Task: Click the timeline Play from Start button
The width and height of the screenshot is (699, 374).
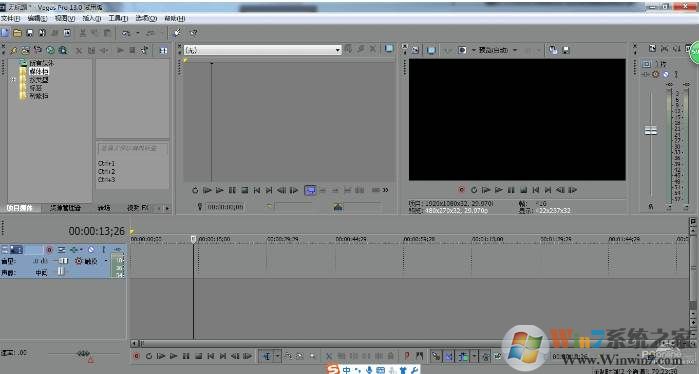Action: click(x=161, y=356)
